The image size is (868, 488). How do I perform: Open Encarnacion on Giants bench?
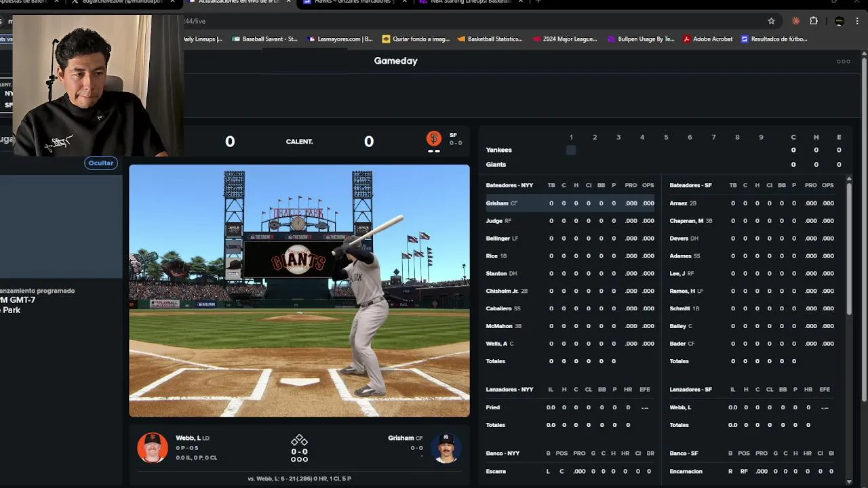point(686,472)
